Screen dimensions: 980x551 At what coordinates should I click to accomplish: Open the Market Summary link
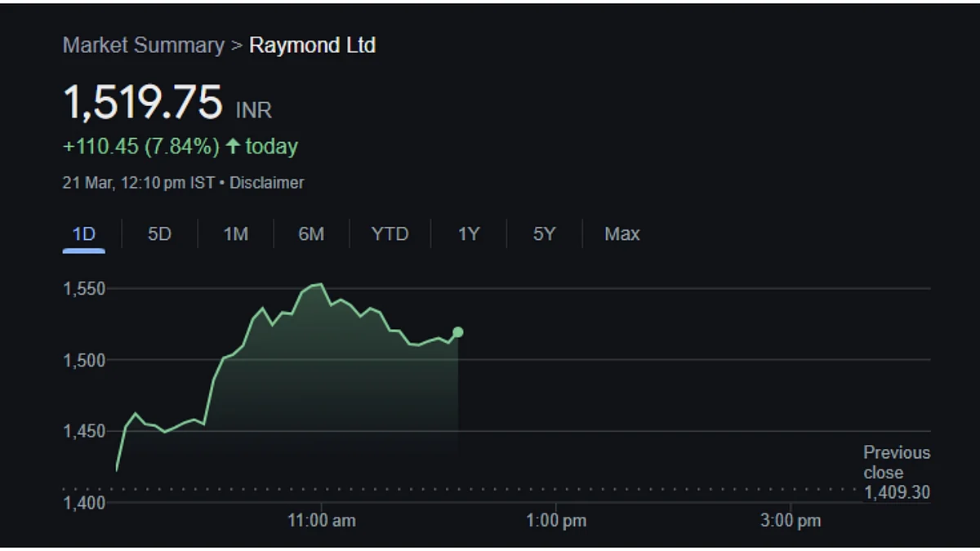[x=143, y=45]
